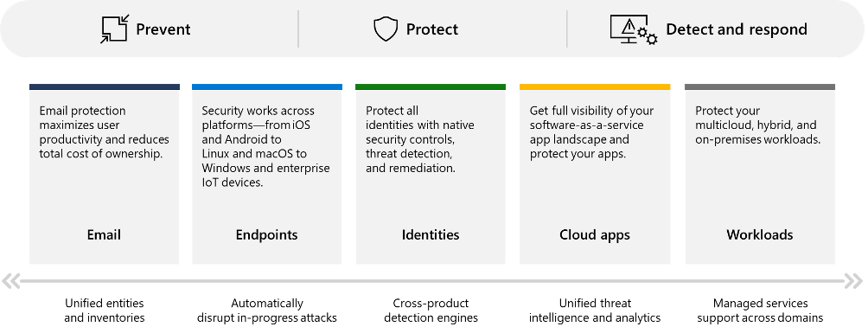The height and width of the screenshot is (333, 868).
Task: Click the left double-chevron arrow
Action: (x=10, y=281)
